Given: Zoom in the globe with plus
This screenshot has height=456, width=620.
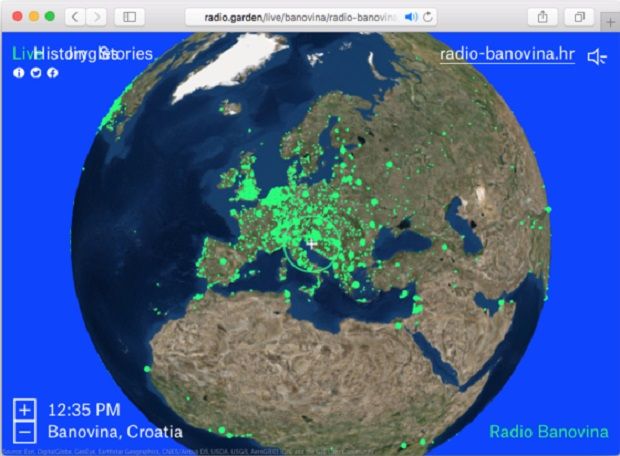Looking at the screenshot, I should 25,410.
